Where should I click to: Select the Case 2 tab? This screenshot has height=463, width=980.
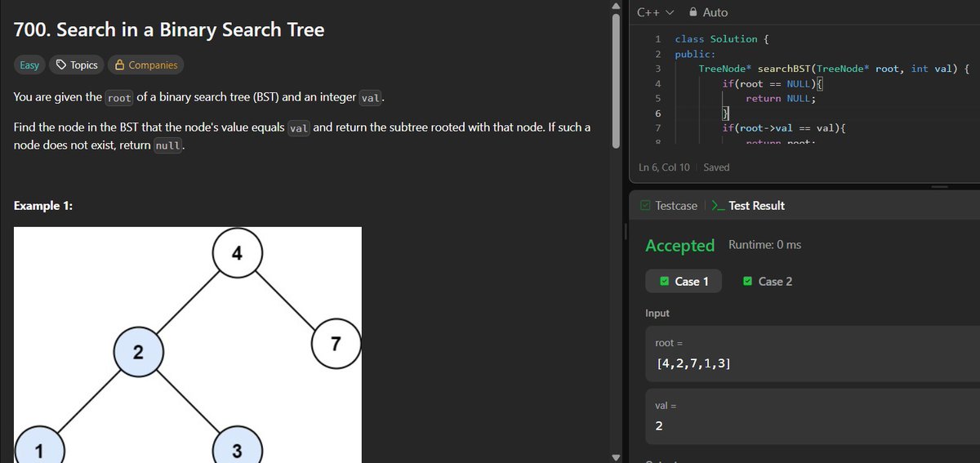(x=768, y=281)
